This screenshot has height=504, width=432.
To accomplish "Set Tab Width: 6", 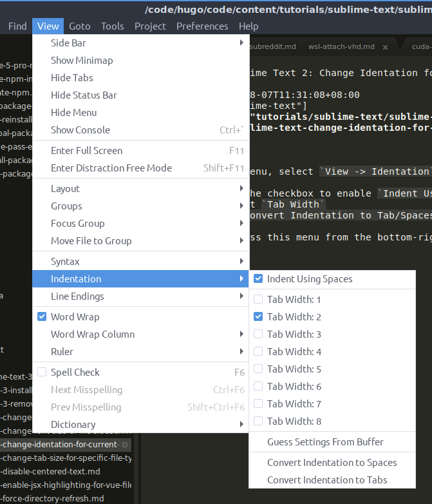I will click(258, 386).
